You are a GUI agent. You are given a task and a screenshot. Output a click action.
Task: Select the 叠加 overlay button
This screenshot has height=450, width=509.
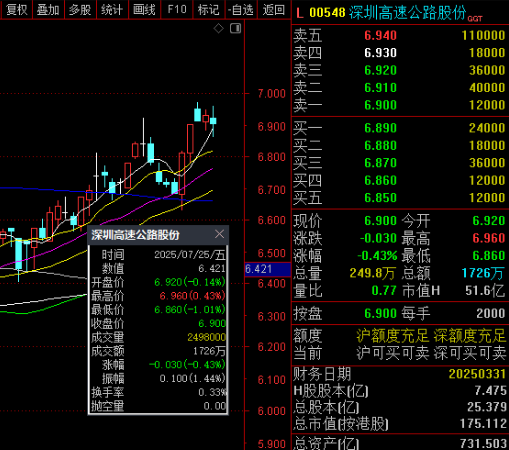tap(48, 9)
